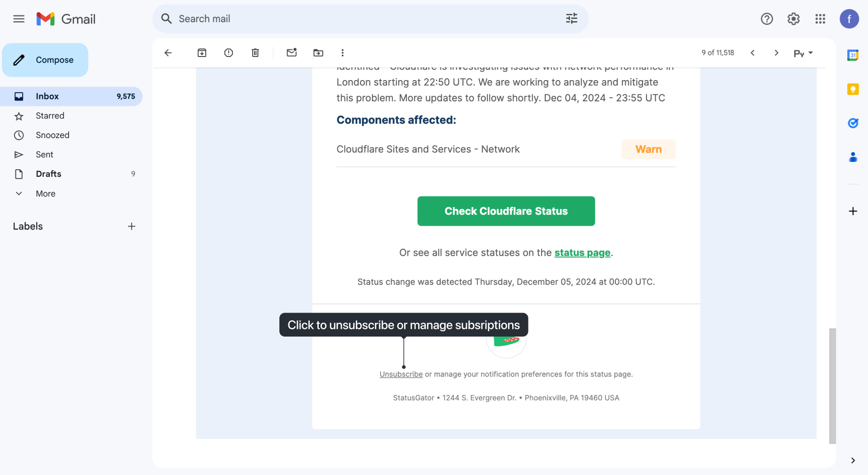Open the Google apps grid

[820, 19]
